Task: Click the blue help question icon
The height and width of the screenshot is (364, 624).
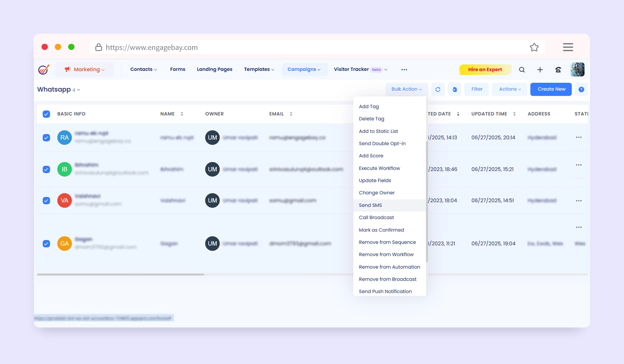Action: 581,89
